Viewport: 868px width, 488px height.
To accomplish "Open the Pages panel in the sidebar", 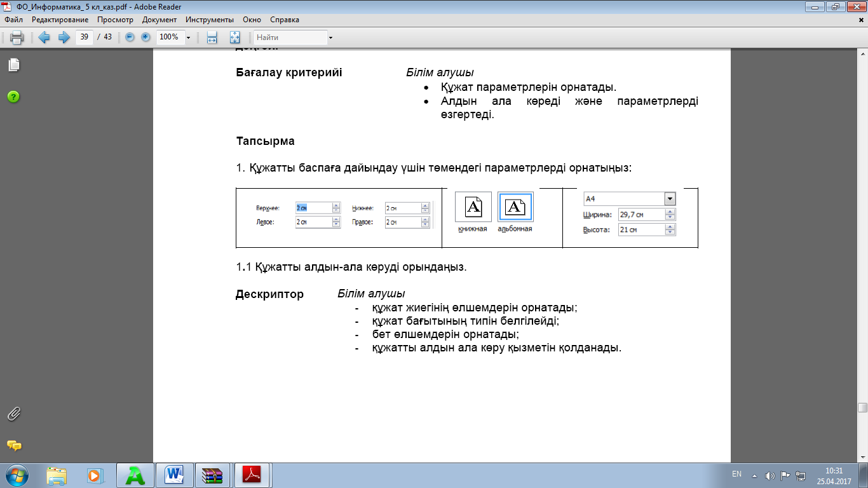I will tap(13, 65).
